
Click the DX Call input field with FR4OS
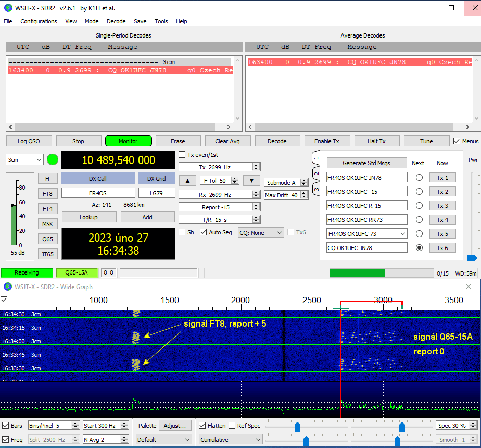97,193
